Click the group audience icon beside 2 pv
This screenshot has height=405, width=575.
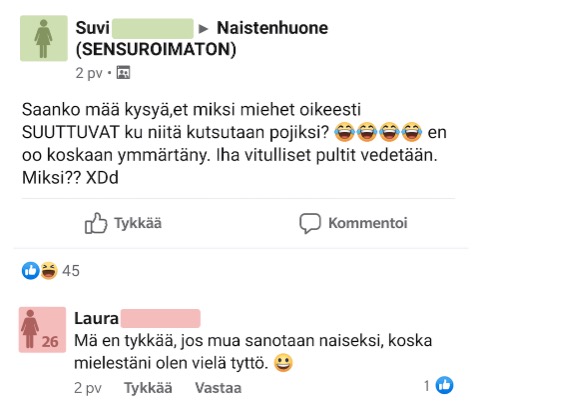click(x=123, y=73)
